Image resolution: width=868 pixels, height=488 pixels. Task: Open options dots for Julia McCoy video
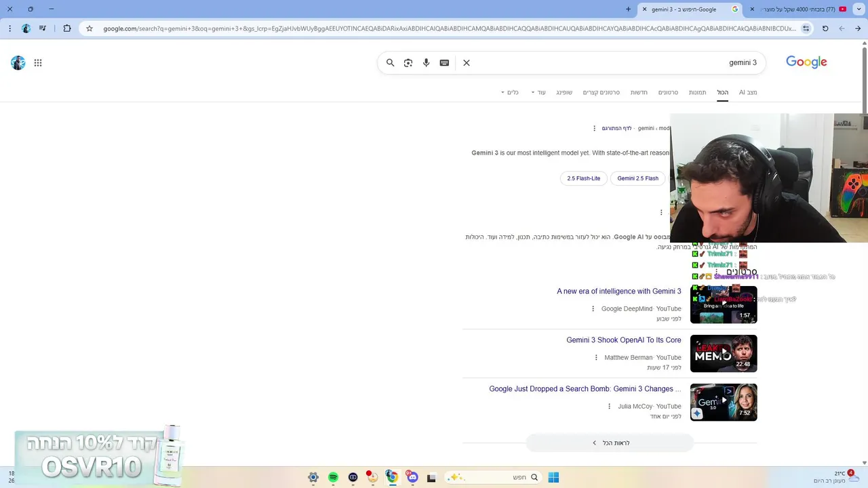(610, 406)
